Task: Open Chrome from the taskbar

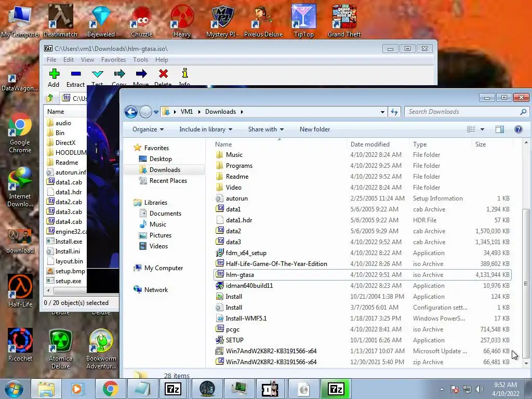Action: (x=110, y=389)
